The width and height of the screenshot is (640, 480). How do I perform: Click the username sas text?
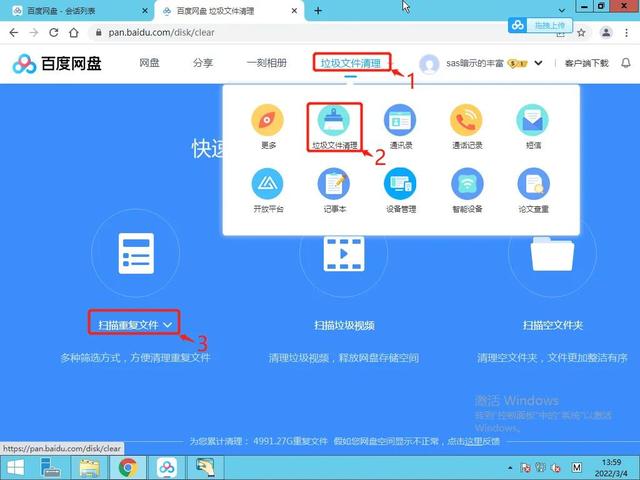(x=474, y=63)
